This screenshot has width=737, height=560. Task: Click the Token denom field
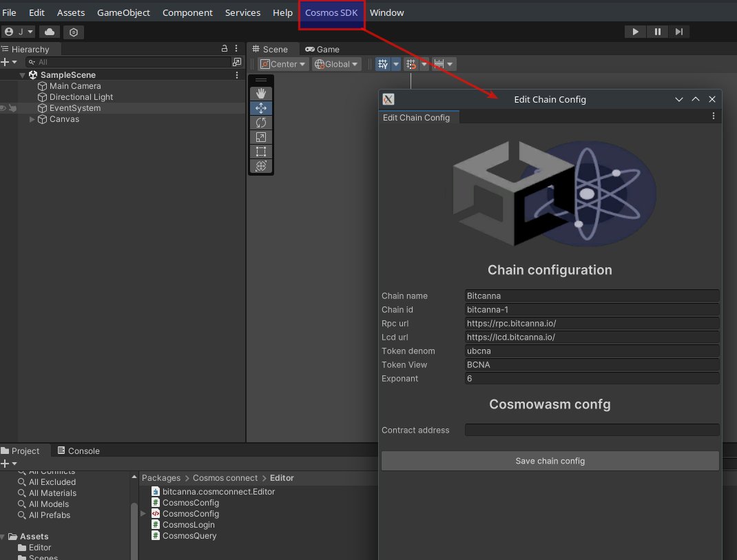[592, 351]
